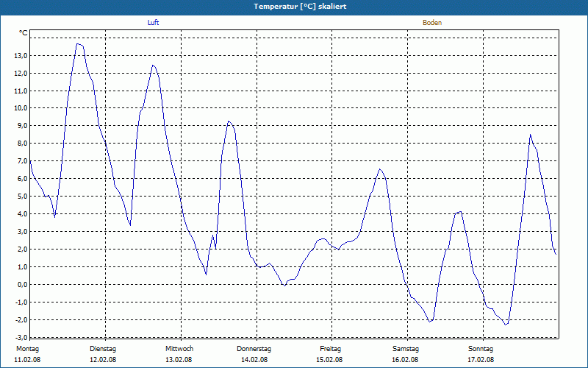Click the 7,0 y-axis tick label
This screenshot has width=588, height=368.
22,161
